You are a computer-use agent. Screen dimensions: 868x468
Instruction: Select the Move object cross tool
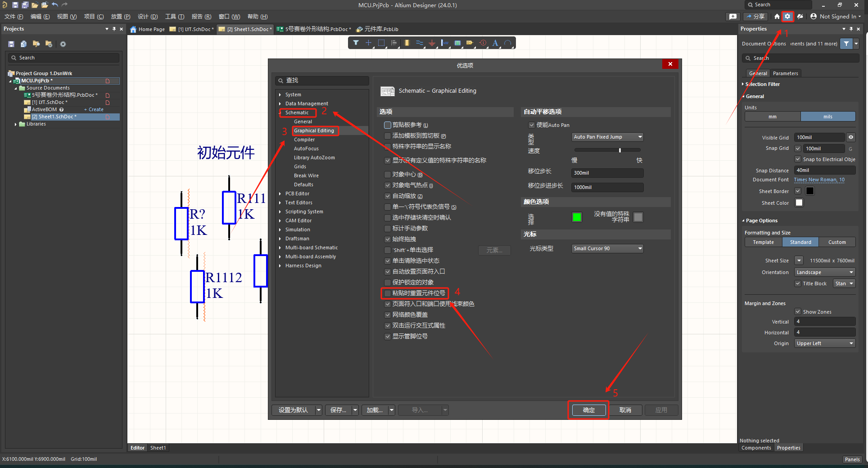368,43
